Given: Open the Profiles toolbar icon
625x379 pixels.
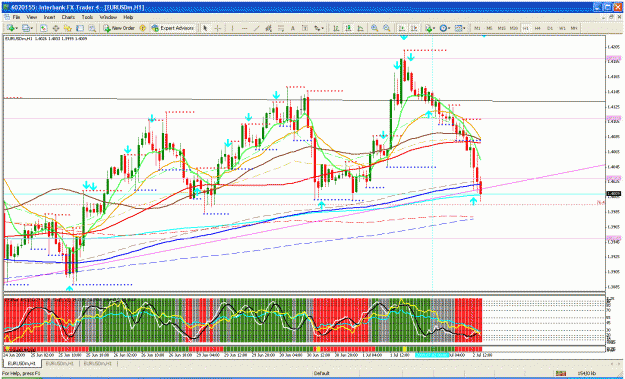Looking at the screenshot, I should tap(26, 28).
